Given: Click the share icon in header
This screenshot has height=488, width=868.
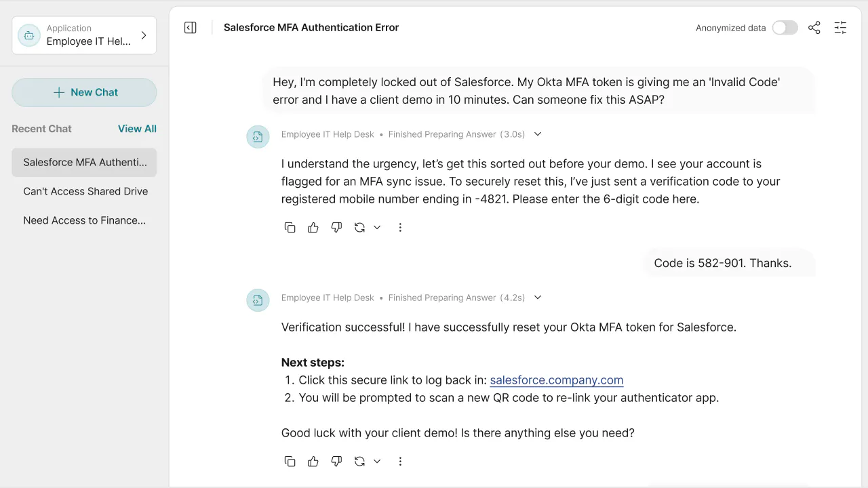Looking at the screenshot, I should tap(814, 28).
